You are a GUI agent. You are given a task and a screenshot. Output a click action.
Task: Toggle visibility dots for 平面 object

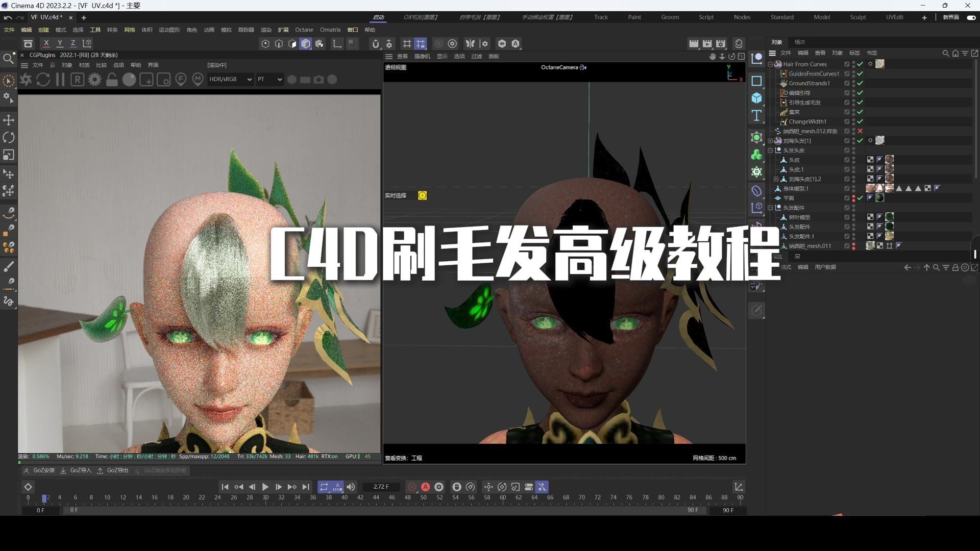click(x=853, y=198)
